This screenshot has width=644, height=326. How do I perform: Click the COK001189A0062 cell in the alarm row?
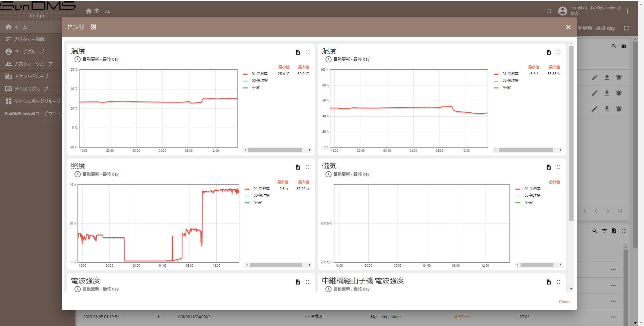pos(194,317)
